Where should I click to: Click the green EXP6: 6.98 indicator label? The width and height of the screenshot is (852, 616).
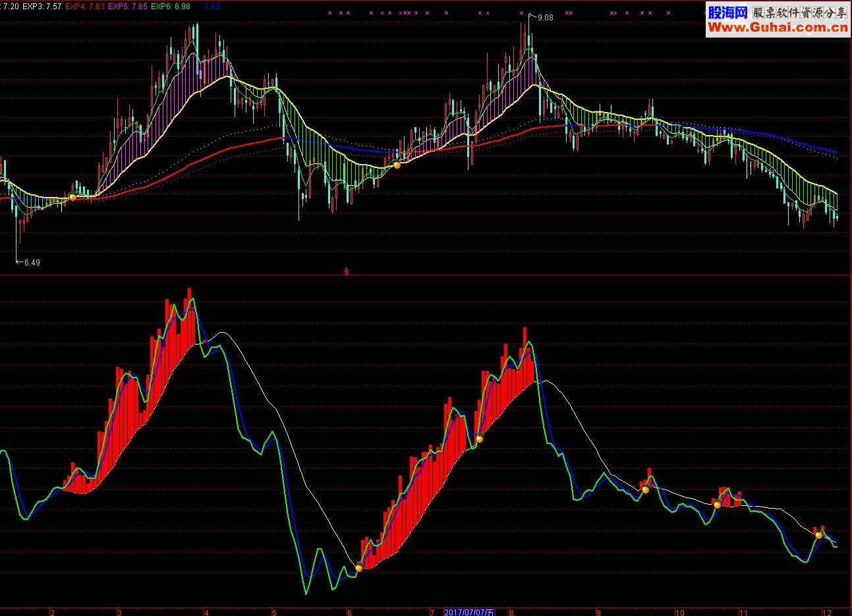[x=171, y=6]
